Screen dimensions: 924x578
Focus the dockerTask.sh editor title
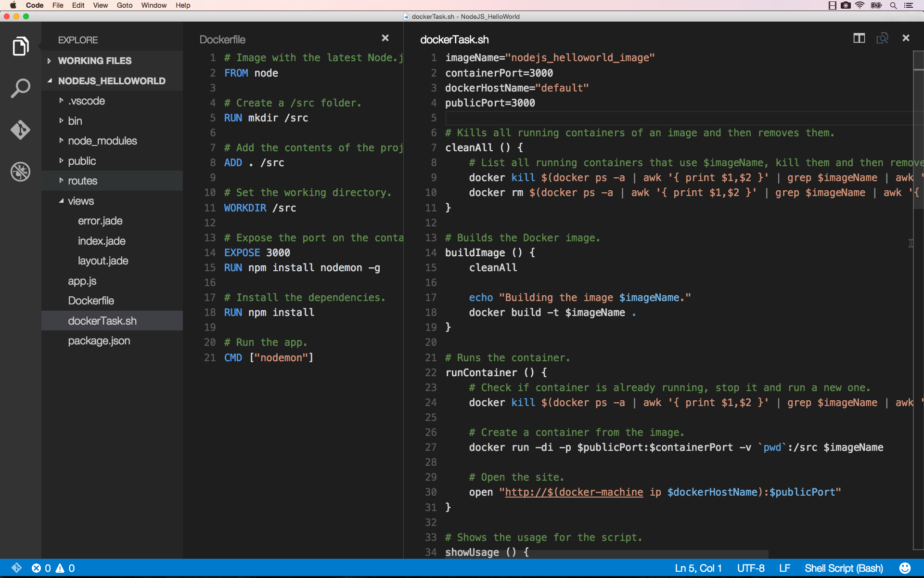454,39
